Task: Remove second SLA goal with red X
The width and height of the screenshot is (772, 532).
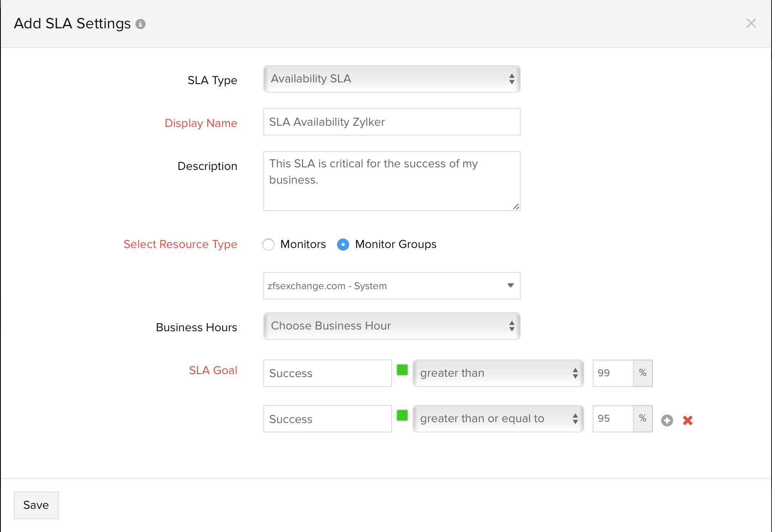Action: 688,420
